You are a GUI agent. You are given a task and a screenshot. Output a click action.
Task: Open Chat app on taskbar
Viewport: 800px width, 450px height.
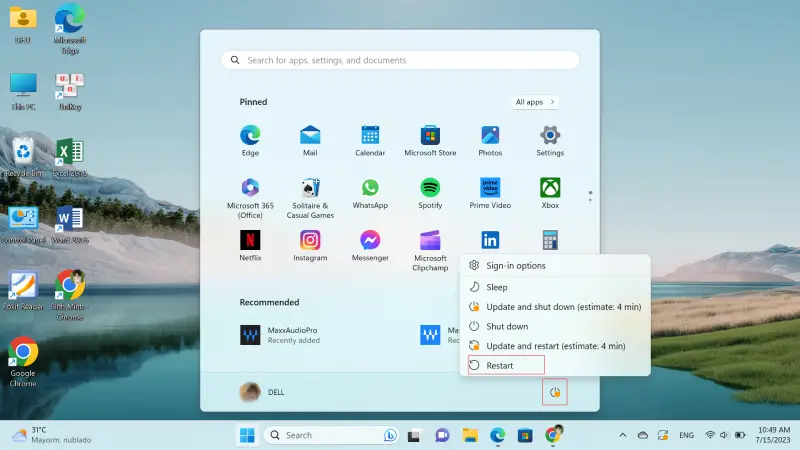[x=442, y=436]
